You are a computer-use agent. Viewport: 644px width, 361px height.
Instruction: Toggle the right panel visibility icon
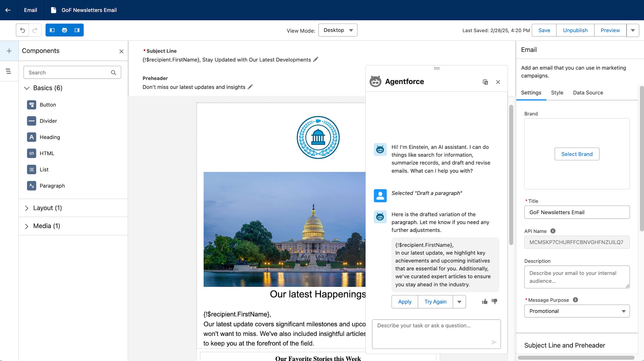coord(77,30)
